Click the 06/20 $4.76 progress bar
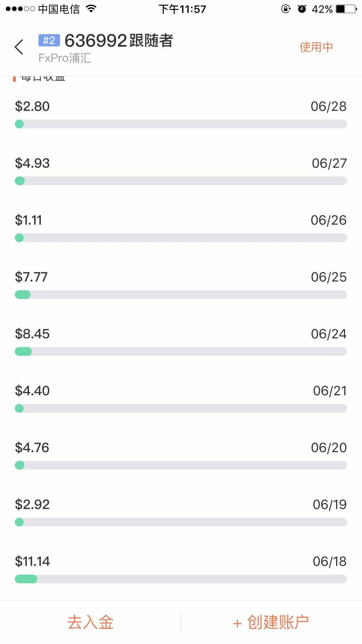 (181, 465)
